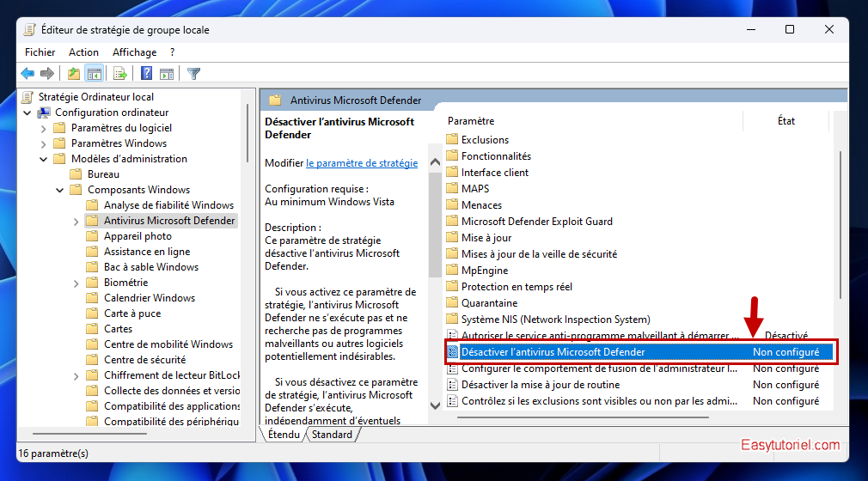Select Configurer le comportement de fusion setting
Screen dimensions: 868x481
(599, 368)
